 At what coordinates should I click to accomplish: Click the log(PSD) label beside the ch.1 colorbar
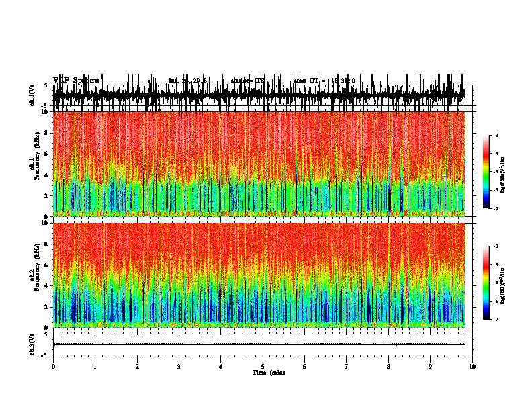point(503,175)
